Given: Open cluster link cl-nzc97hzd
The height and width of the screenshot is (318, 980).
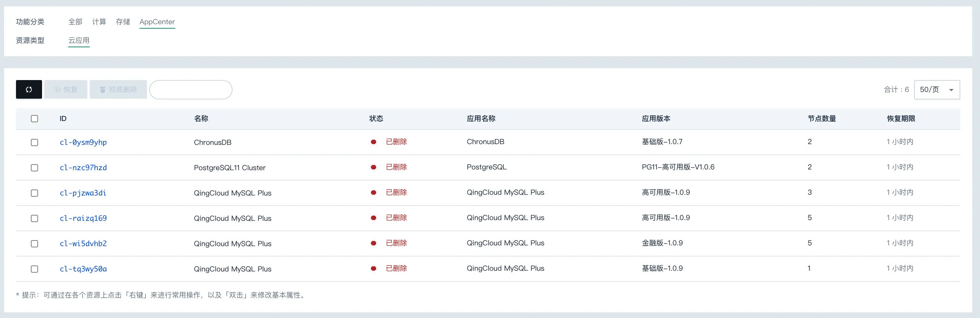Looking at the screenshot, I should tap(83, 168).
